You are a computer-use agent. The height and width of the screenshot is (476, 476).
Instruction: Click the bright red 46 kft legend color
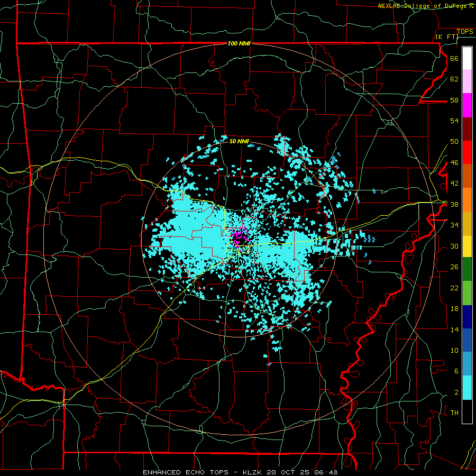click(x=467, y=152)
